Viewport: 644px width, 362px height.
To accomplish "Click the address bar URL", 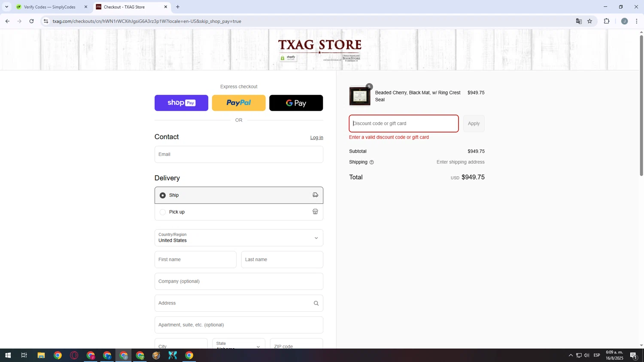I will [x=147, y=21].
